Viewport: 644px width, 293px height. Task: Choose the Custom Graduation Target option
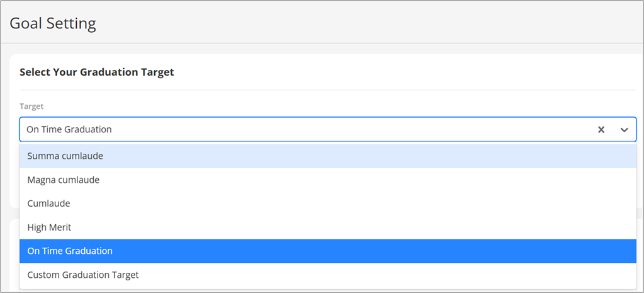[82, 275]
